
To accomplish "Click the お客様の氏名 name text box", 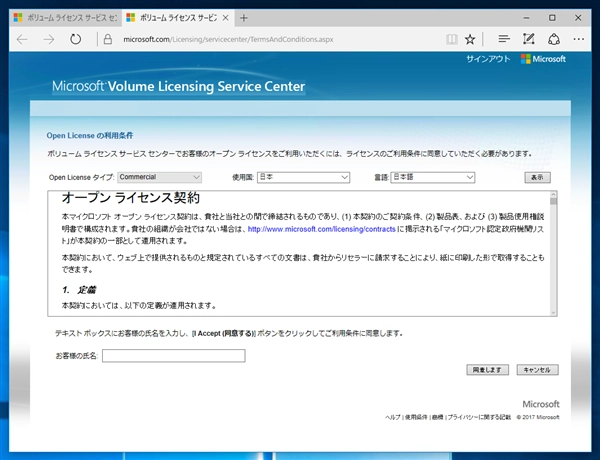I will point(174,356).
